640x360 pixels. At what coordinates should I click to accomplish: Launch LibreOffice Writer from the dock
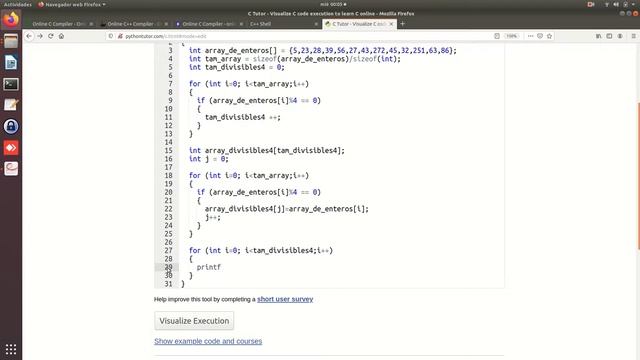coord(11,62)
